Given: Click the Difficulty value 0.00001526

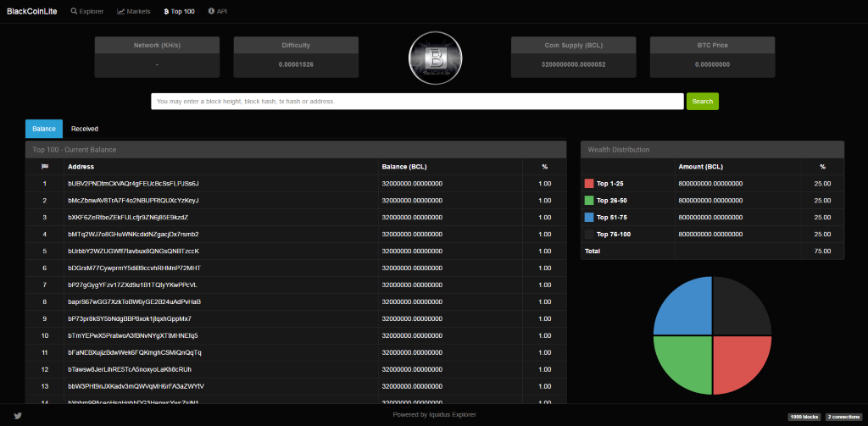Looking at the screenshot, I should (x=296, y=64).
